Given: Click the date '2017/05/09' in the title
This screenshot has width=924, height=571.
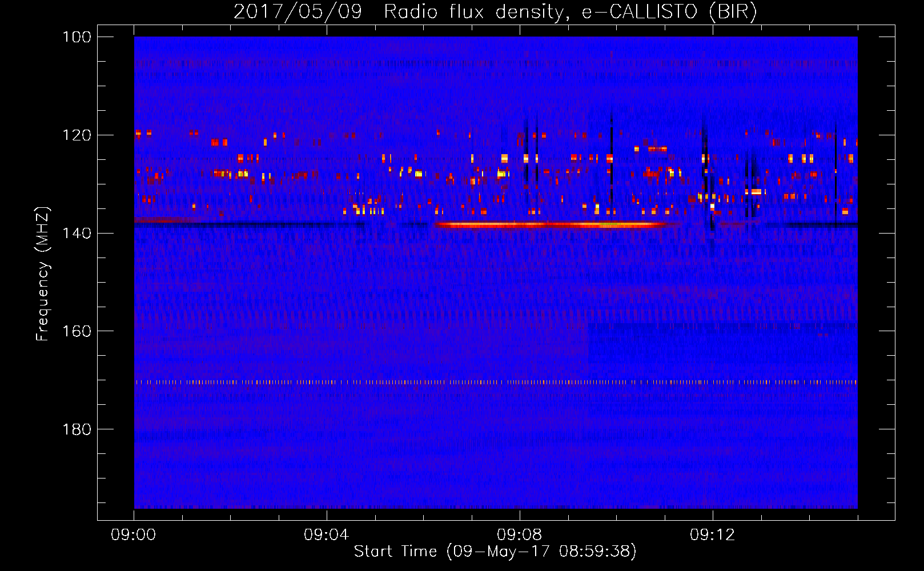Looking at the screenshot, I should (298, 11).
